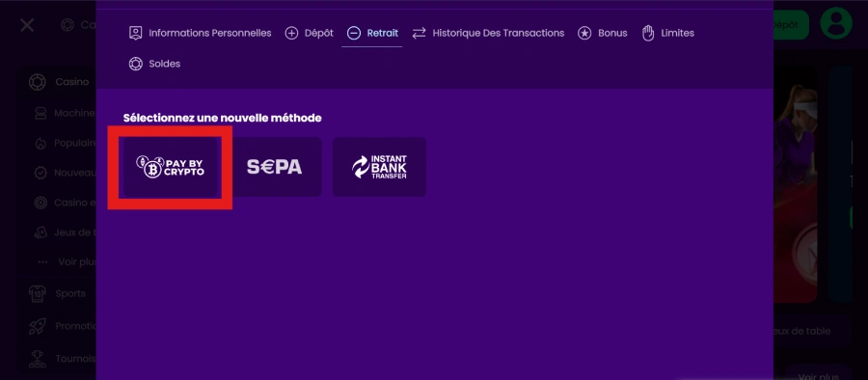The image size is (868, 380).
Task: Click the arrows icon beside Historique
Action: pyautogui.click(x=420, y=33)
